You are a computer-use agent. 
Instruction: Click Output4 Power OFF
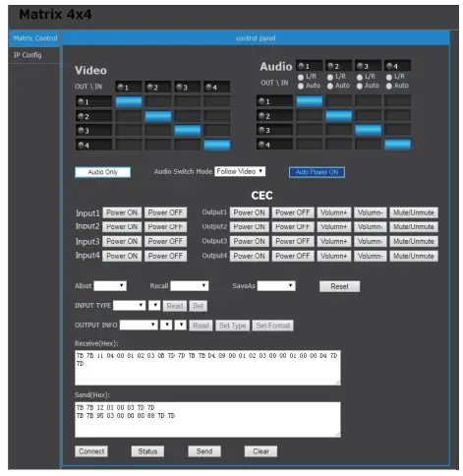[x=293, y=256]
